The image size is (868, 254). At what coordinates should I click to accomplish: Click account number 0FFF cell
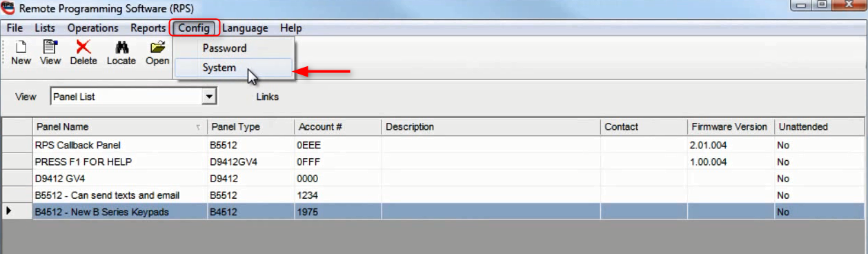(338, 162)
